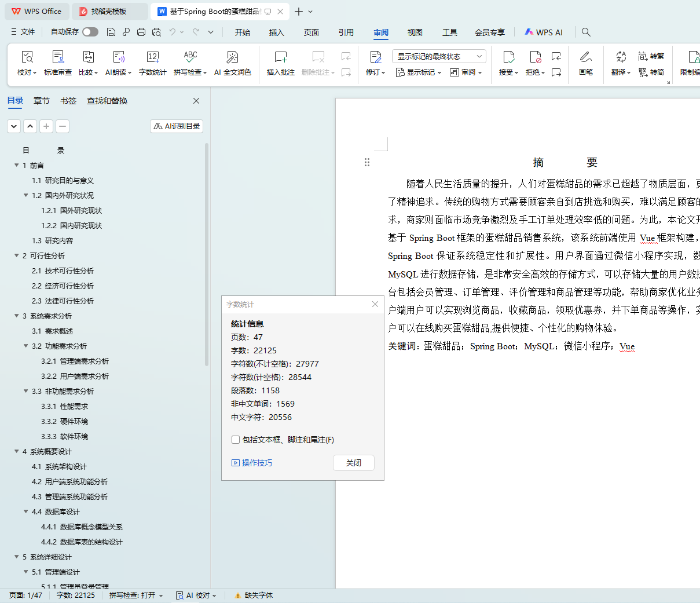Collapse the 3 系统需求分析 section
The height and width of the screenshot is (603, 700).
coord(17,316)
